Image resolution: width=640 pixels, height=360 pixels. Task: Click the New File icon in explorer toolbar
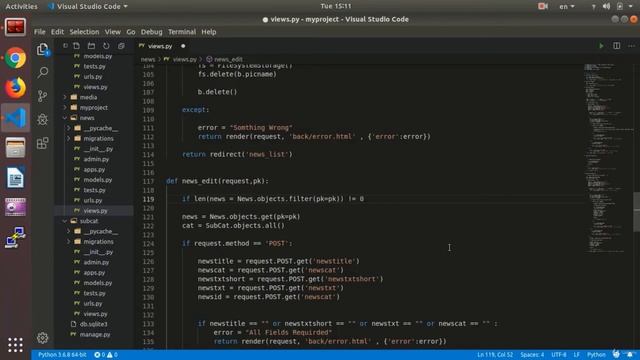tap(76, 46)
